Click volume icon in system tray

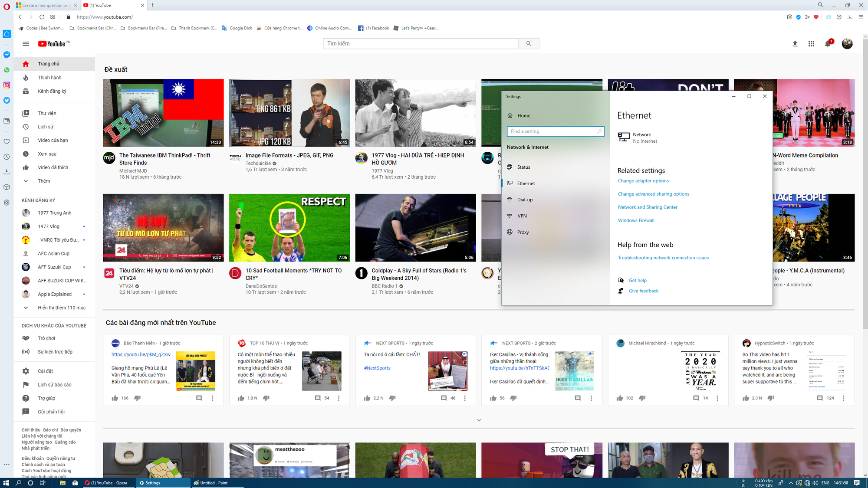815,483
